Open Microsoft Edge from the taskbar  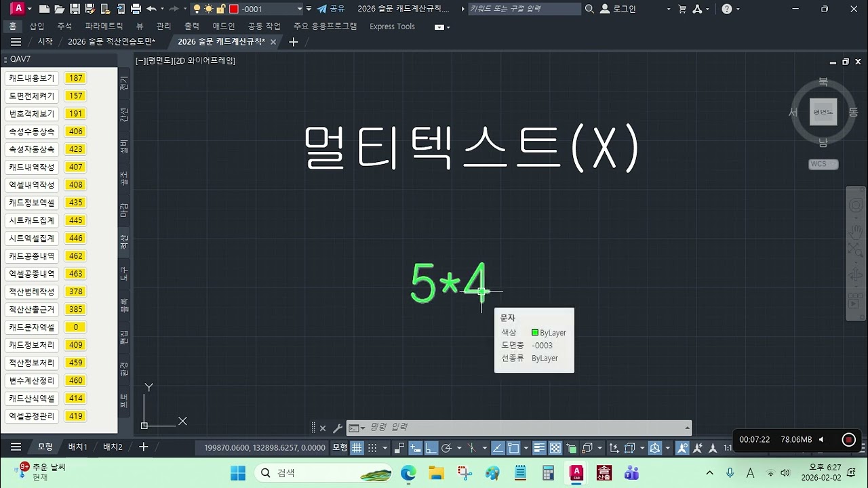pyautogui.click(x=408, y=472)
